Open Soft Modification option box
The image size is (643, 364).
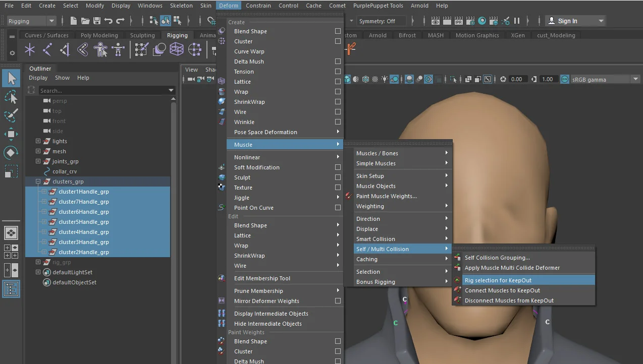(338, 167)
